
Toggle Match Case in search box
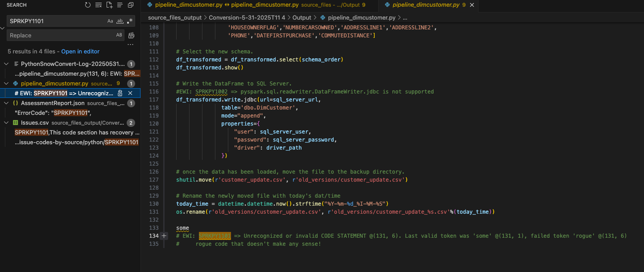110,21
